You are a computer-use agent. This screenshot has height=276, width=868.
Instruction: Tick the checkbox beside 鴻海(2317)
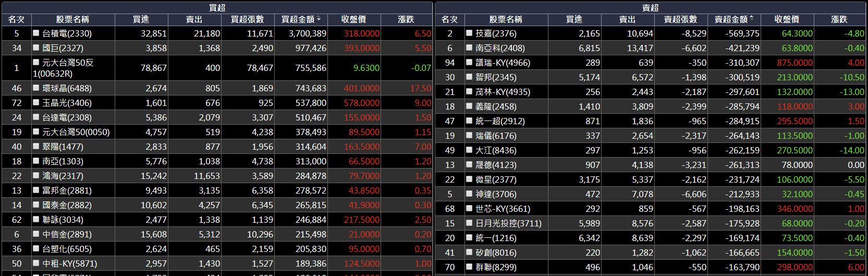coord(36,175)
